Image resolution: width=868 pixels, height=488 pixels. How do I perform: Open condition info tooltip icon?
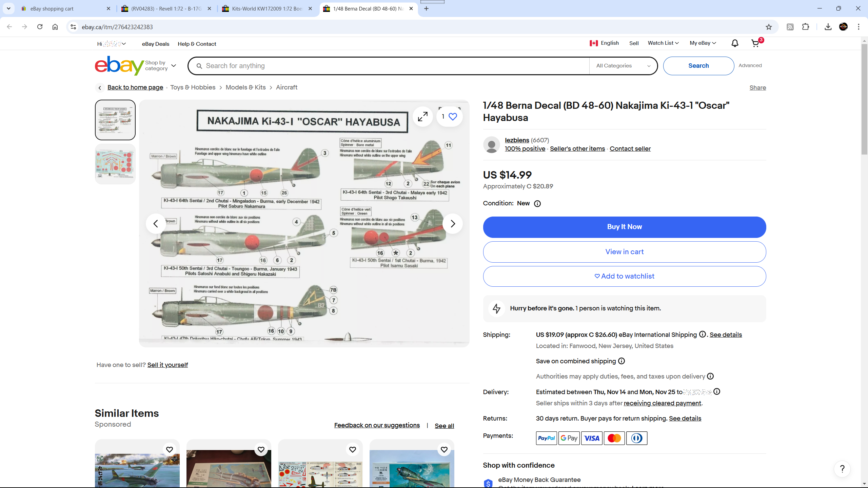[537, 204]
